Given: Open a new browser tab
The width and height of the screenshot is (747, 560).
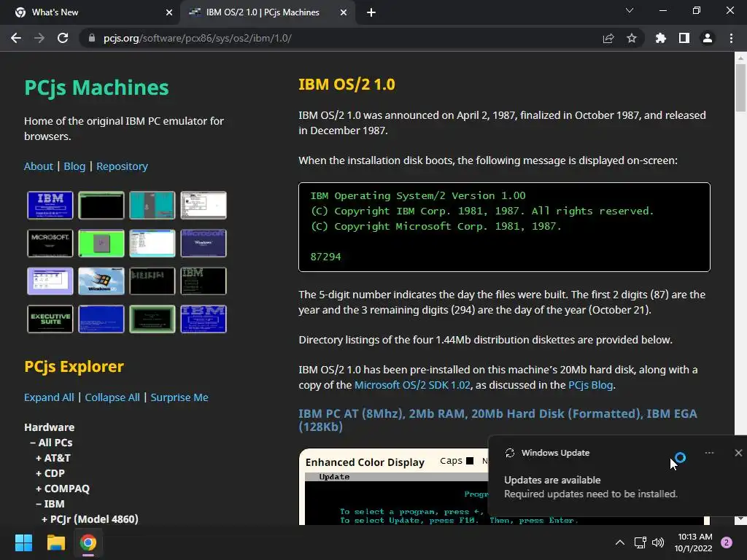Looking at the screenshot, I should click(x=371, y=12).
